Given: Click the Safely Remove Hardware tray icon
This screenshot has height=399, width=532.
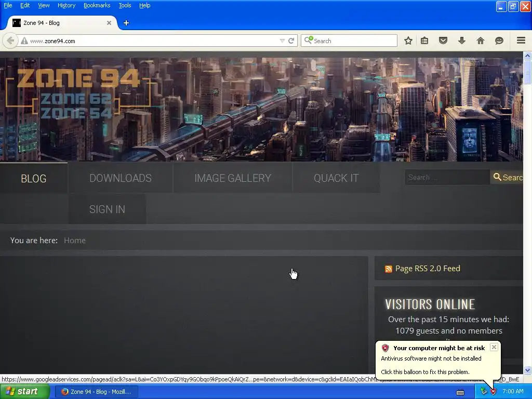Looking at the screenshot, I should [x=484, y=392].
